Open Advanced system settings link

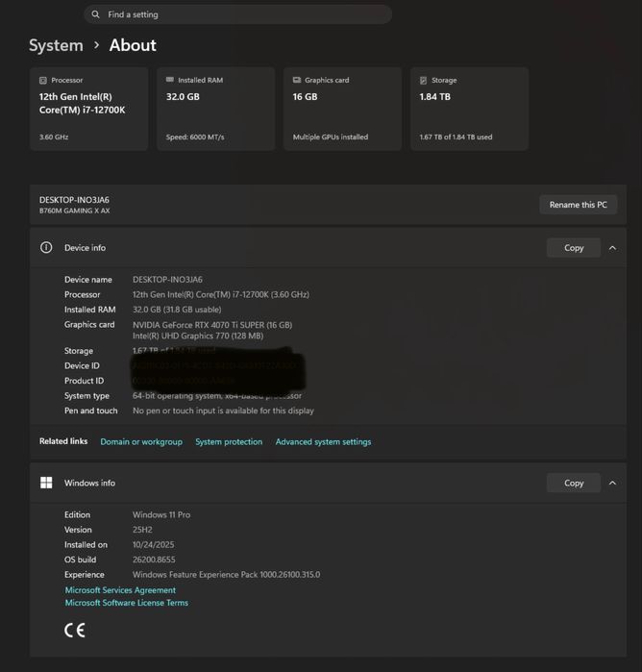[x=324, y=442]
